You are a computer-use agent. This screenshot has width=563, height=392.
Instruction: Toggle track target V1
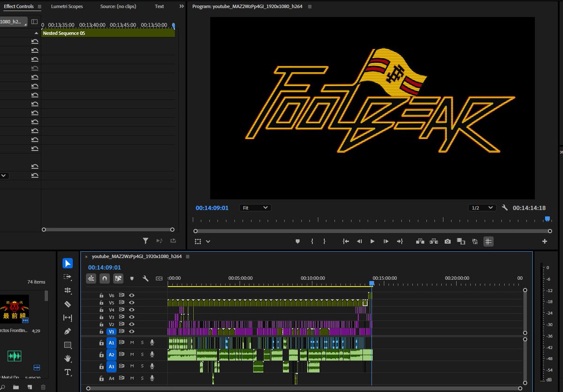[x=111, y=332]
